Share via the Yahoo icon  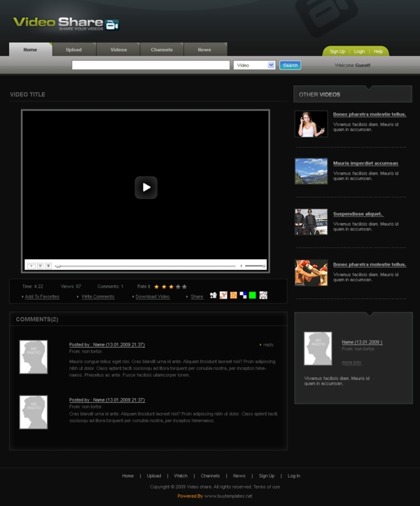pos(223,295)
